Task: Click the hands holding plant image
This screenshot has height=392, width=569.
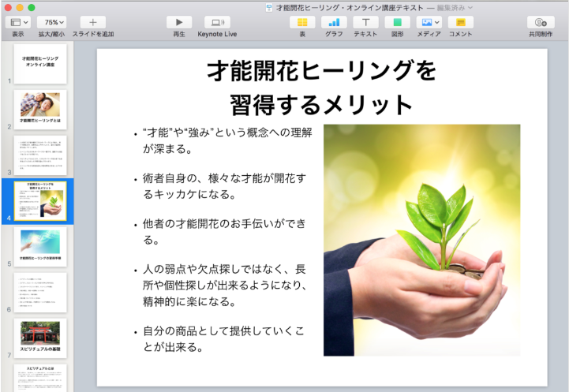Action: coord(421,240)
